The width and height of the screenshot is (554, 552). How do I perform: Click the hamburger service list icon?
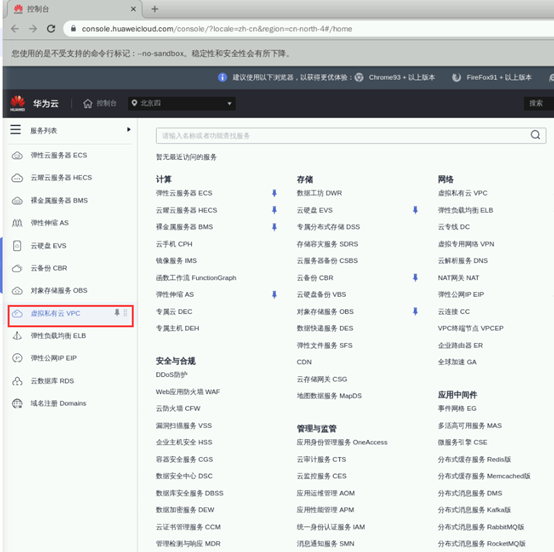[x=16, y=129]
